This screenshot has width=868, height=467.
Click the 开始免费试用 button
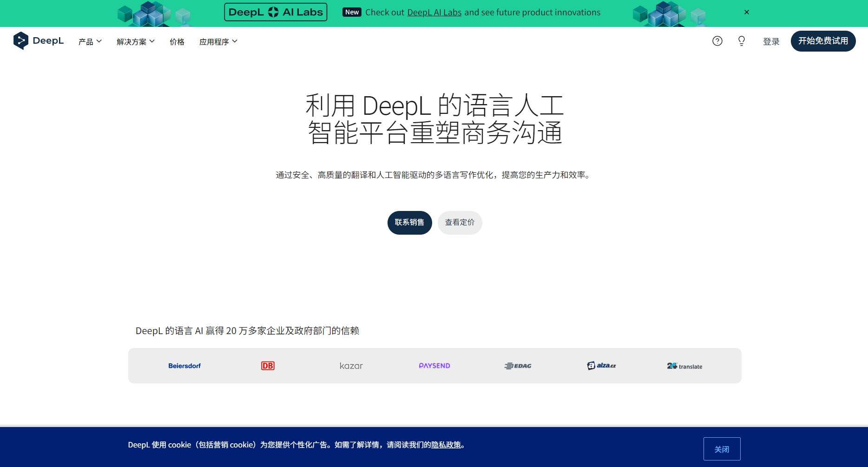823,41
